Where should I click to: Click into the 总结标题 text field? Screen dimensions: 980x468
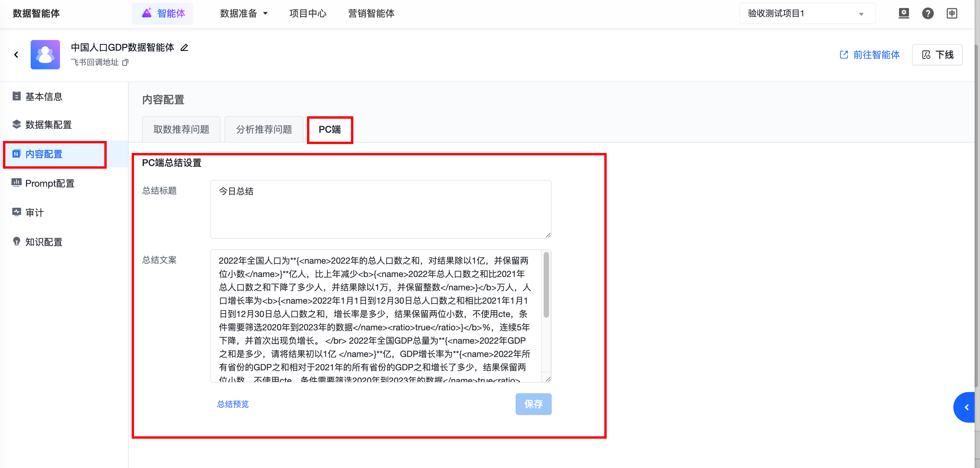click(380, 209)
